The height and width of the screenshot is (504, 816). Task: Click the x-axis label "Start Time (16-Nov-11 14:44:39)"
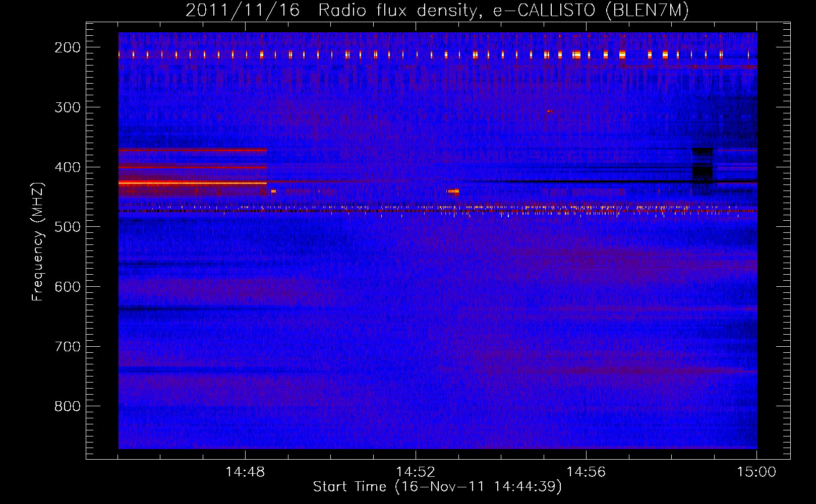(437, 487)
